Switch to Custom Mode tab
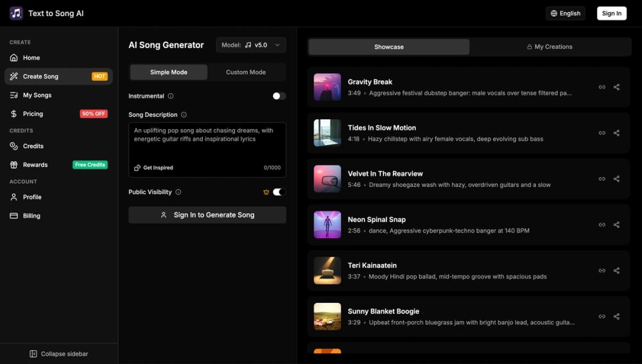This screenshot has width=642, height=364. [246, 72]
